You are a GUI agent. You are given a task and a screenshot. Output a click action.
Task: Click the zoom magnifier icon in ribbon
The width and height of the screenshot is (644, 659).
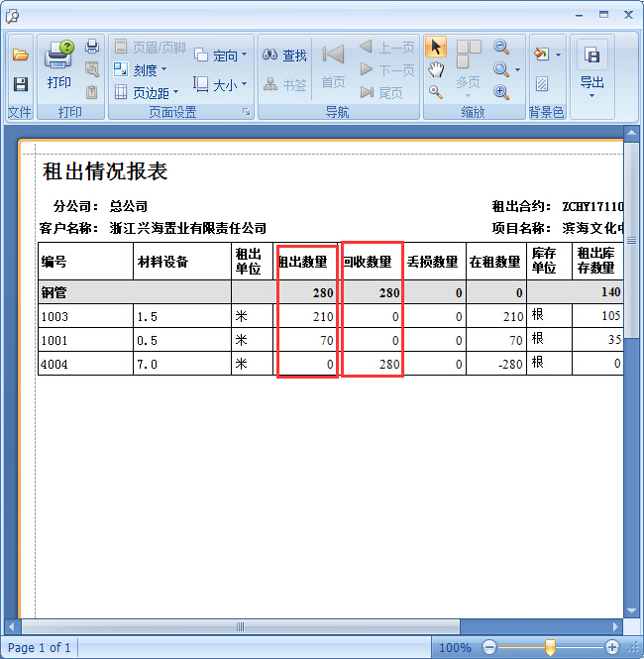point(501,69)
